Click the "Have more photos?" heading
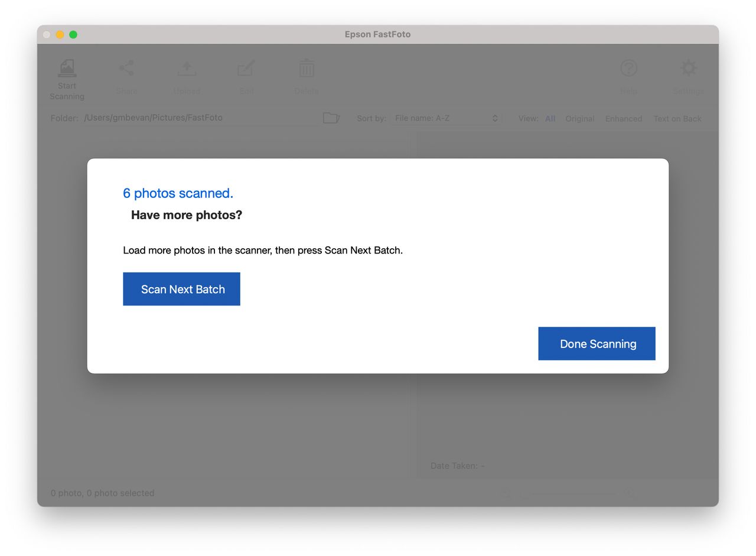The height and width of the screenshot is (556, 756). click(187, 215)
